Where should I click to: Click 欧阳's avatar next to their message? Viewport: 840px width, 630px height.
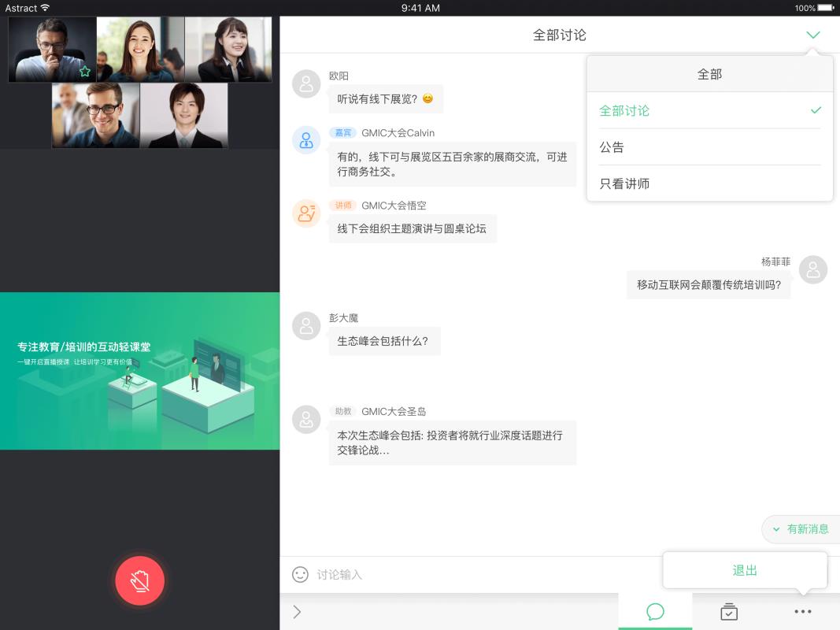(x=306, y=84)
